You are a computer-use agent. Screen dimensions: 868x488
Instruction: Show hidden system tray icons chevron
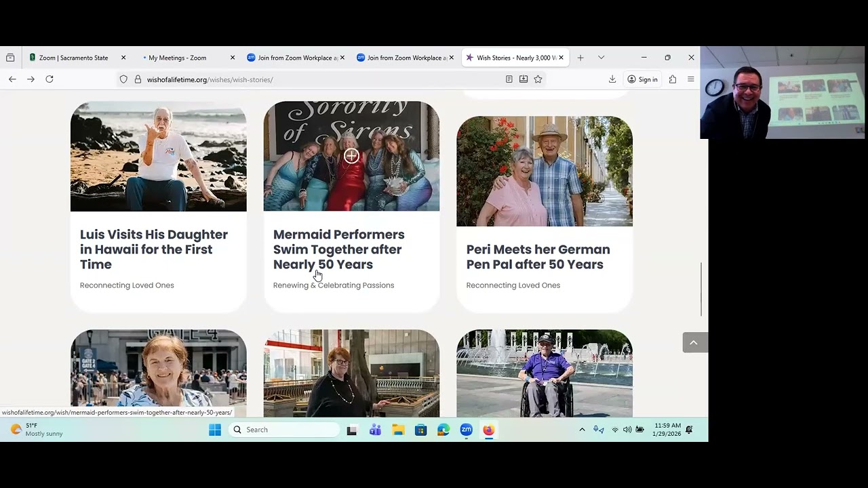(x=582, y=430)
